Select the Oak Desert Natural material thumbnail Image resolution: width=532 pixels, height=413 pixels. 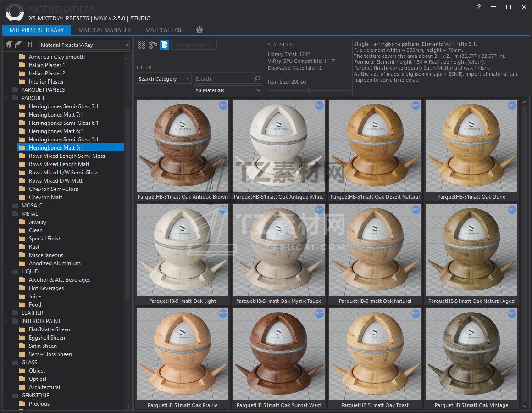click(x=375, y=146)
